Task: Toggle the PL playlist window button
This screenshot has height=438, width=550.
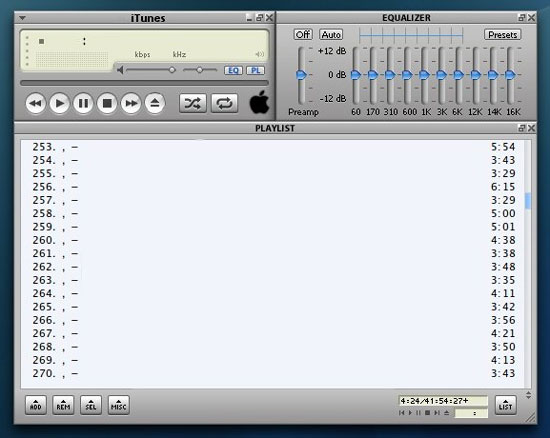Action: (255, 70)
